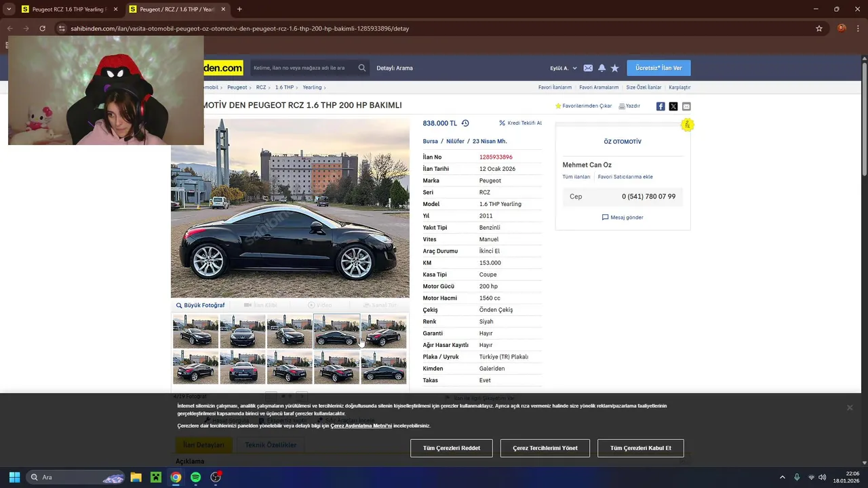Screen dimensions: 868x488
Task: Open browser profile avatar
Action: 842,28
